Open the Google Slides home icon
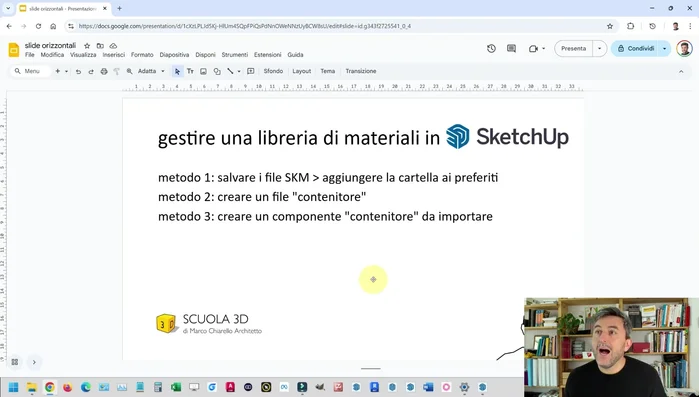Image resolution: width=699 pixels, height=397 pixels. tap(14, 49)
